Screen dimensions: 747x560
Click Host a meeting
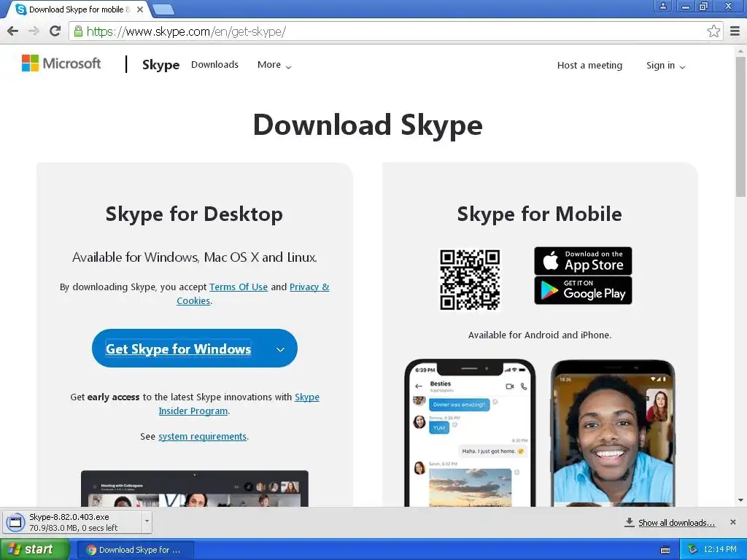click(x=589, y=65)
